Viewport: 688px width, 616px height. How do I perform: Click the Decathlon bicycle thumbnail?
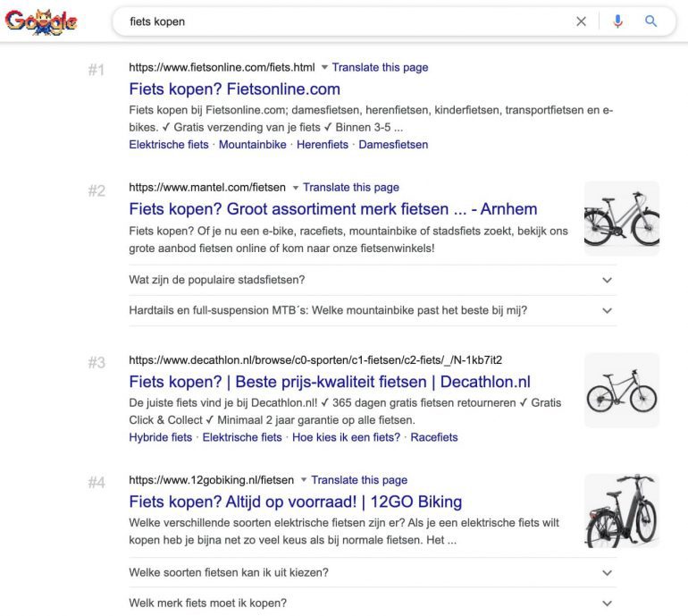coord(621,391)
